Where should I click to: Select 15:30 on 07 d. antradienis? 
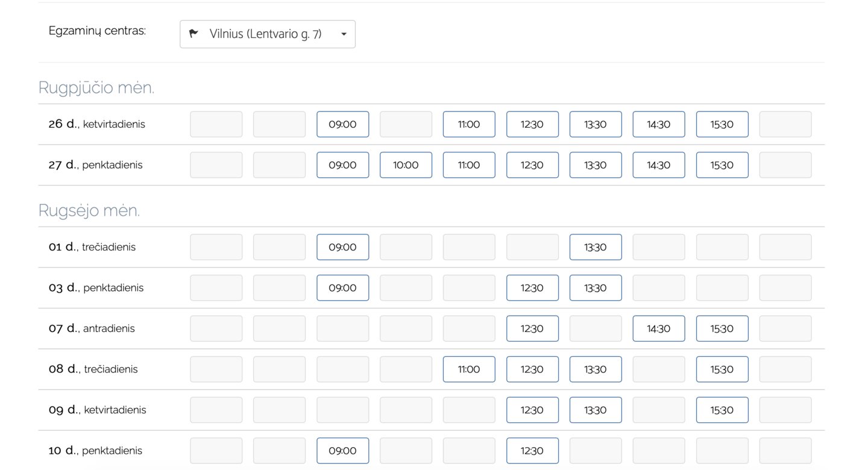pos(722,329)
